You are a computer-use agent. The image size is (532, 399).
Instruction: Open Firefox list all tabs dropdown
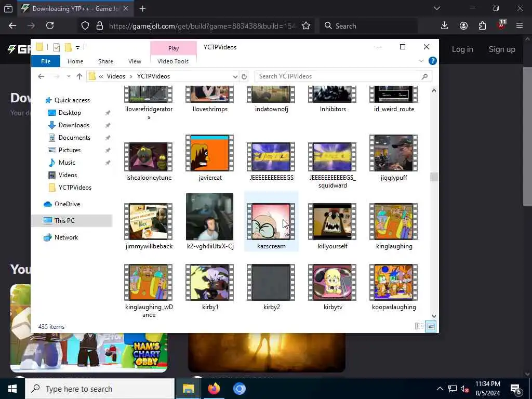[x=437, y=8]
